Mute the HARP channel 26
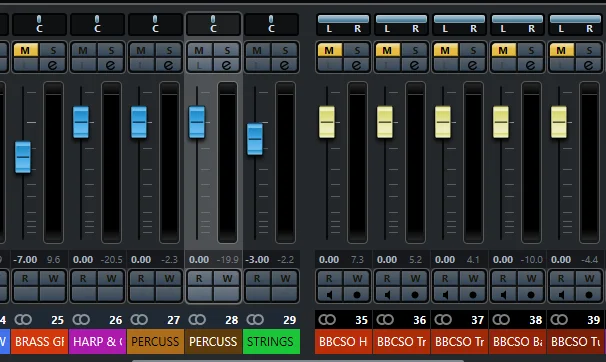Screen dimensions: 606x362 [83, 50]
